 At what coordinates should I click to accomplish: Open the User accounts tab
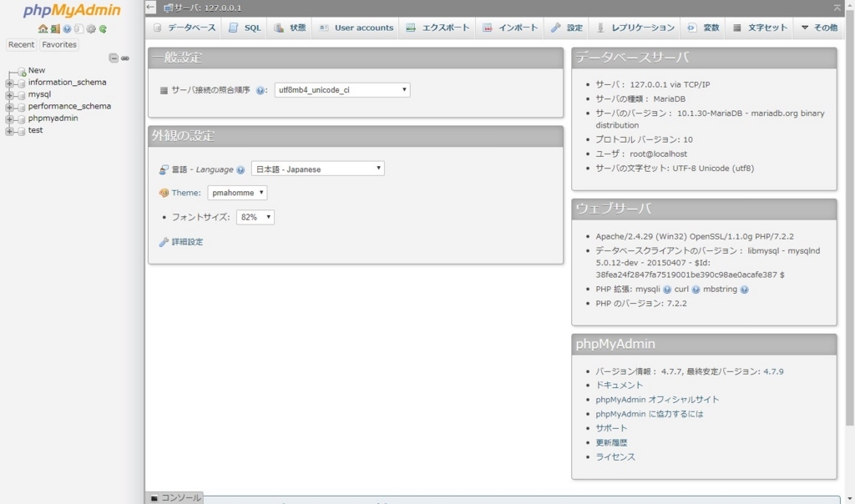point(356,28)
